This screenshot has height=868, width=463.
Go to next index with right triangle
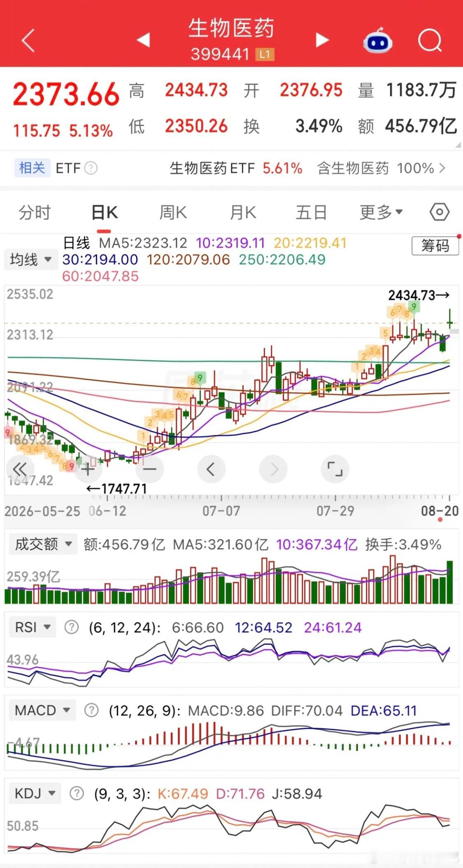point(322,40)
